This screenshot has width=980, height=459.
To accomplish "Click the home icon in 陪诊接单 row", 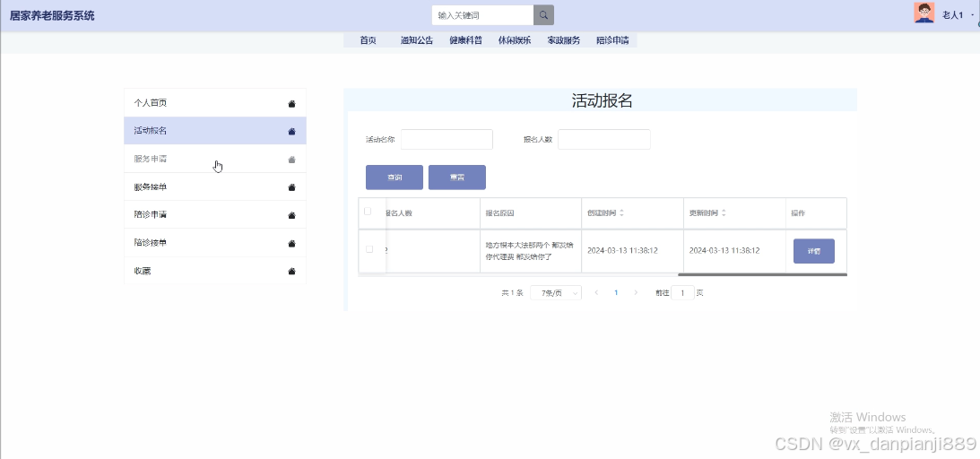I will point(291,243).
